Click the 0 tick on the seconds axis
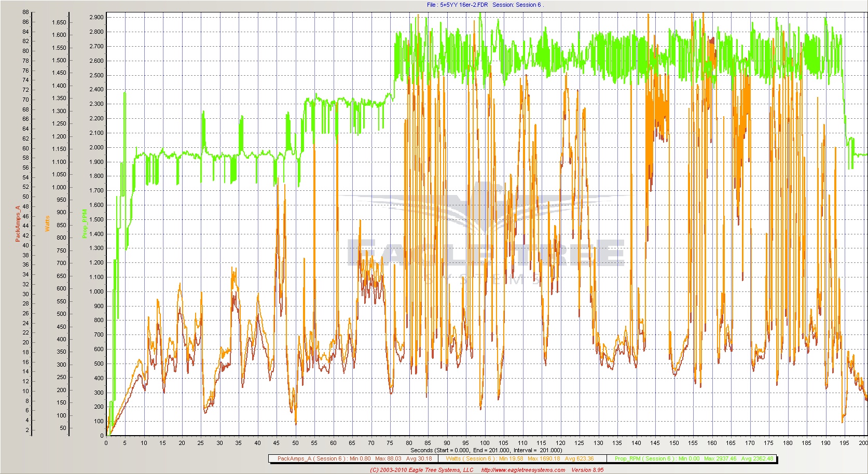 (x=106, y=443)
